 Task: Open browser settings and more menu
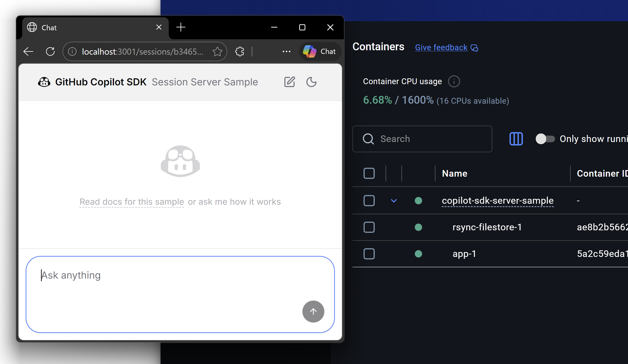click(x=286, y=51)
